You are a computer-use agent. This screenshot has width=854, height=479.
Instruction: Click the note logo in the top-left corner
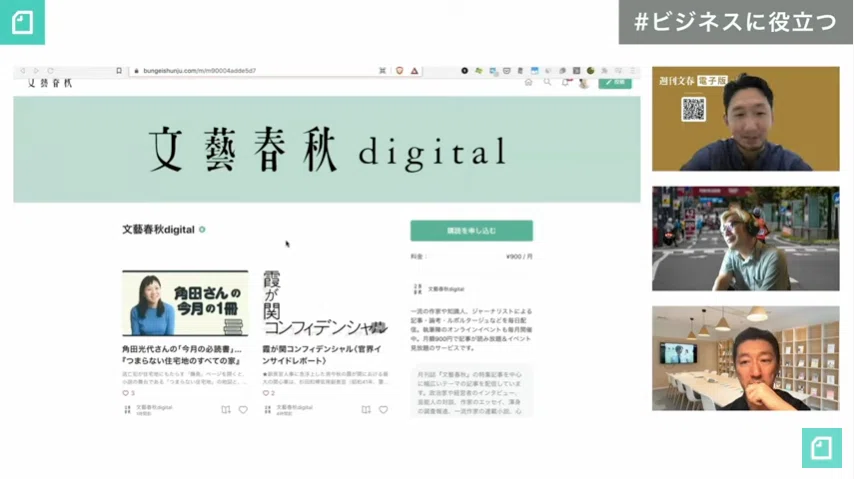pyautogui.click(x=22, y=22)
